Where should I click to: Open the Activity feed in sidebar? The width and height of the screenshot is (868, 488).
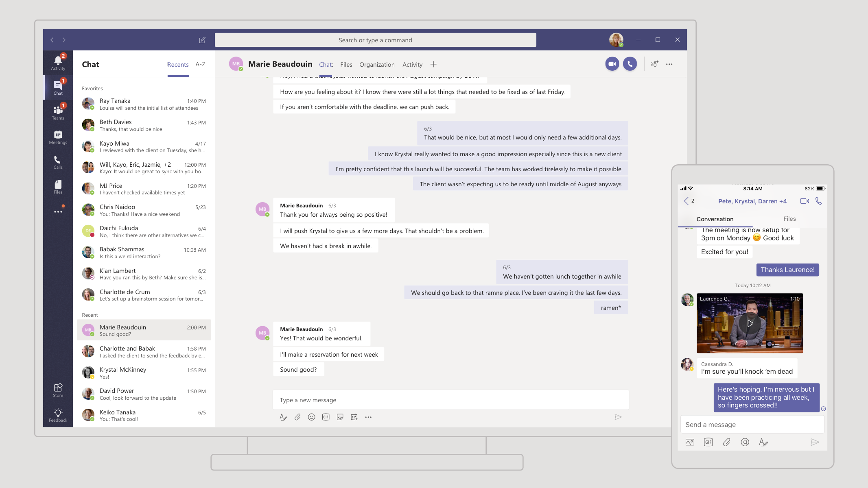(x=58, y=63)
